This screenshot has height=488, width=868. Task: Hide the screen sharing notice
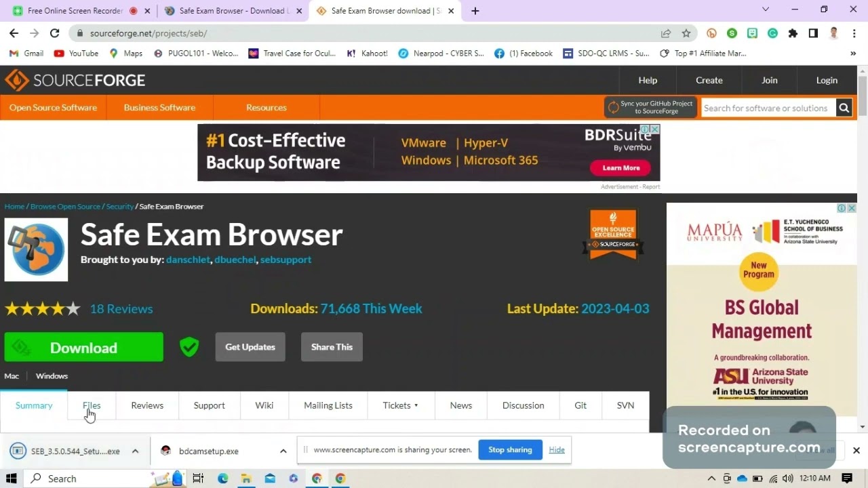(x=557, y=450)
